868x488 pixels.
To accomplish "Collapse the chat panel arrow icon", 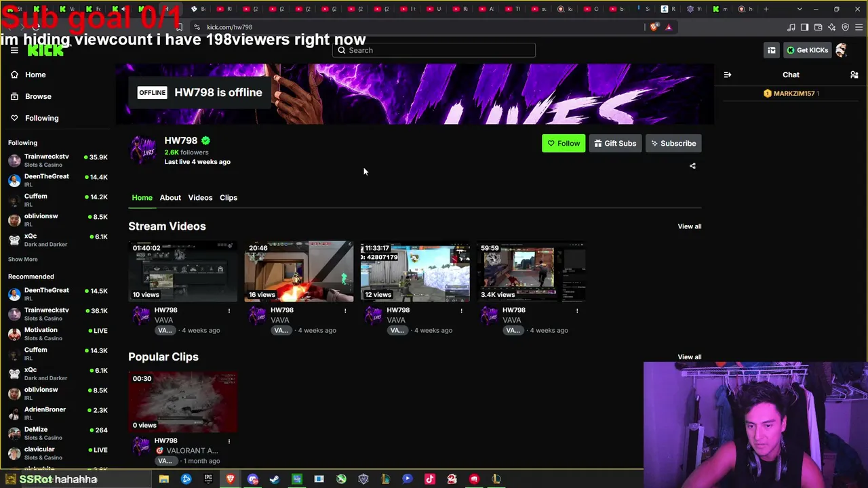I will pos(728,75).
